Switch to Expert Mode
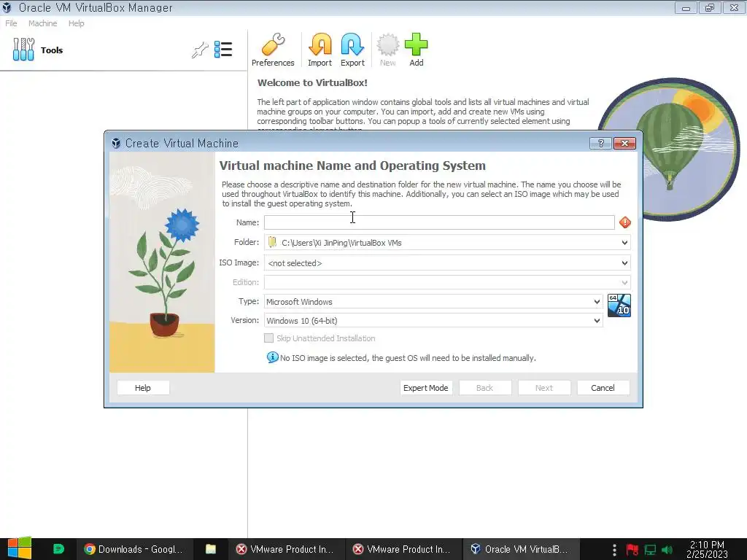This screenshot has width=747, height=560. pos(425,388)
